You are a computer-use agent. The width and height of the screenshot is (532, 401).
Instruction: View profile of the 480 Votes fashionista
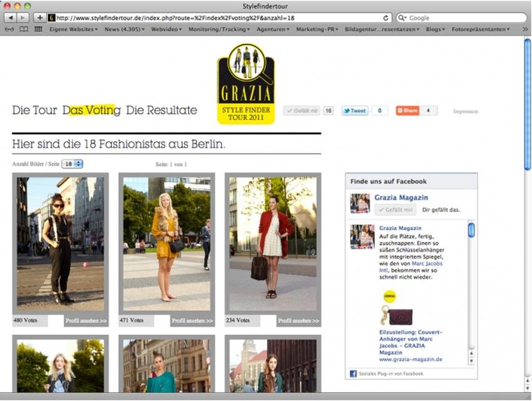(86, 321)
